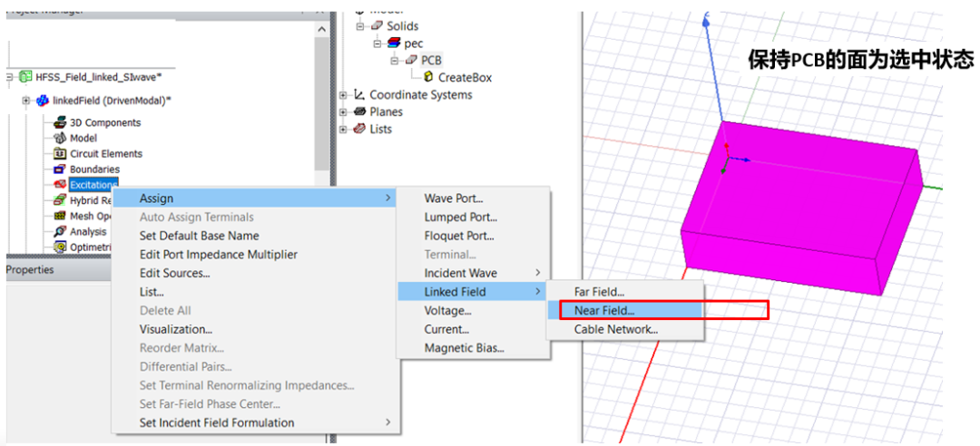
Task: Choose Cable Network... option
Action: pos(625,329)
